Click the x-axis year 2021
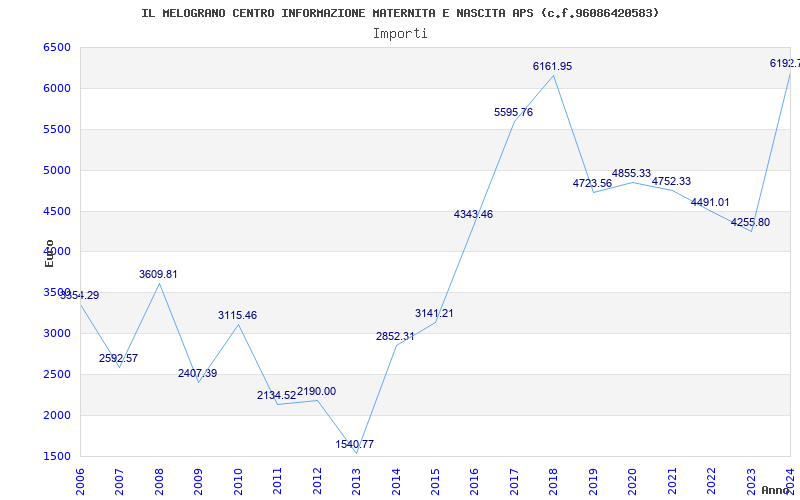This screenshot has width=800, height=500. click(x=672, y=481)
